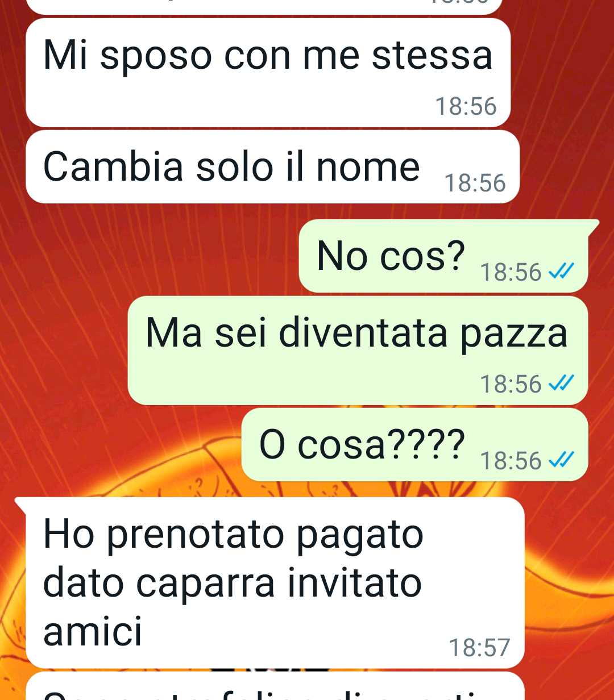Screen dimensions: 614x700
Task: Tap the cut-off message bubble at the bottom
Action: (x=275, y=686)
